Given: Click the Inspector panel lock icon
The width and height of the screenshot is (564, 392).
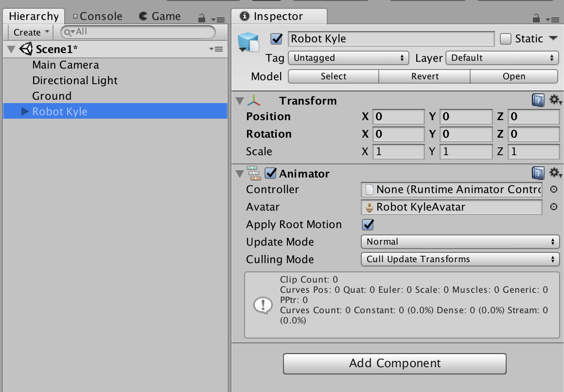Looking at the screenshot, I should 536,18.
